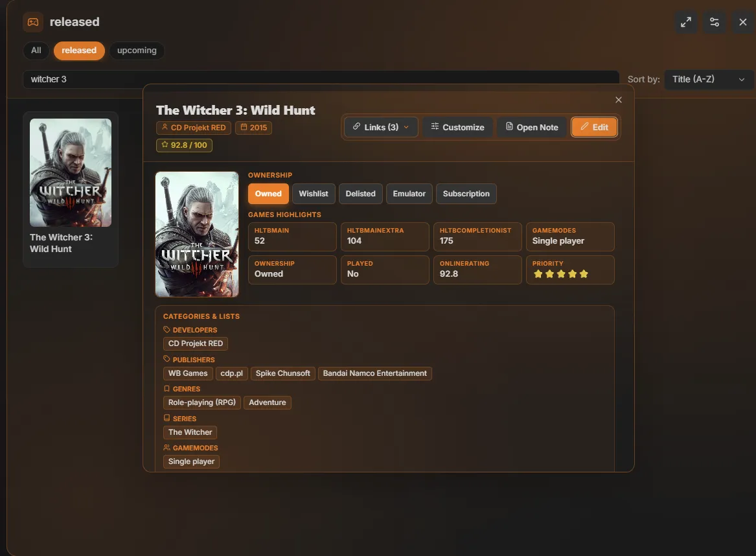Expand the panel to fullscreen
Viewport: 756px width, 556px height.
coord(685,22)
